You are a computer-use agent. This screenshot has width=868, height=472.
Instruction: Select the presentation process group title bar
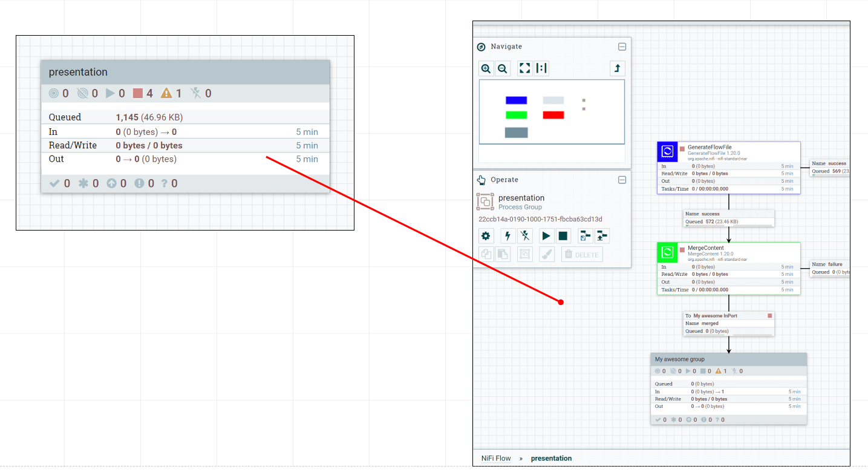(186, 72)
